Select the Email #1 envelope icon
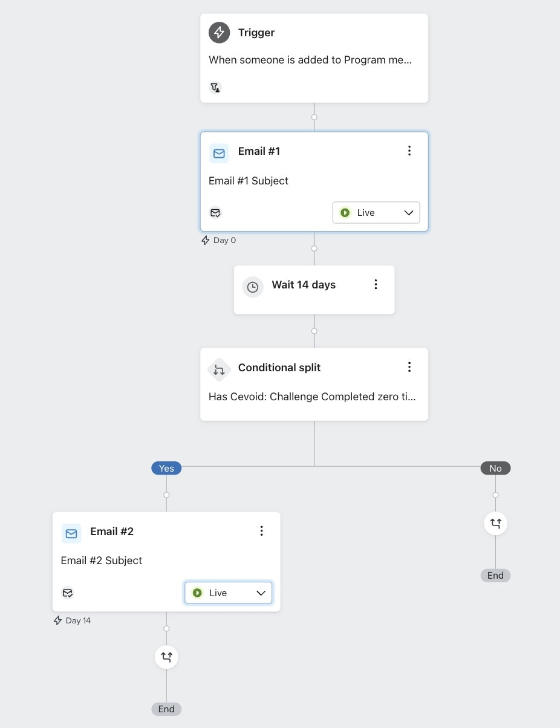The image size is (560, 728). click(x=219, y=153)
